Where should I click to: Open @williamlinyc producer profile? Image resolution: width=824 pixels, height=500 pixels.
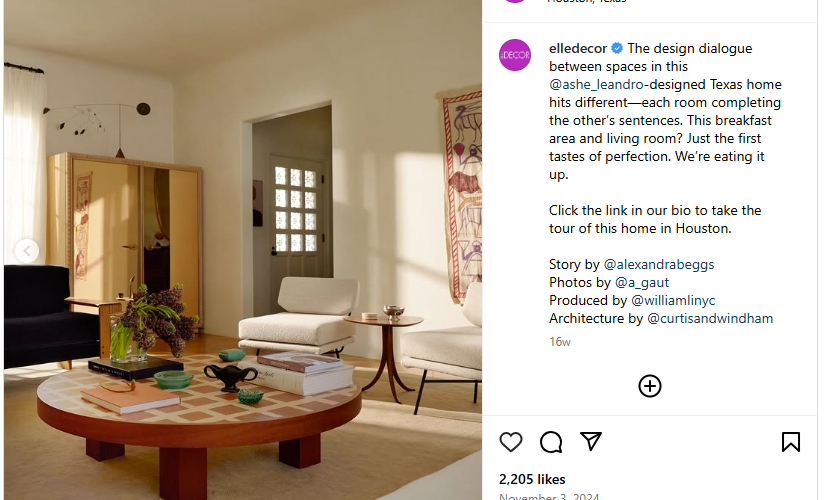coord(673,300)
